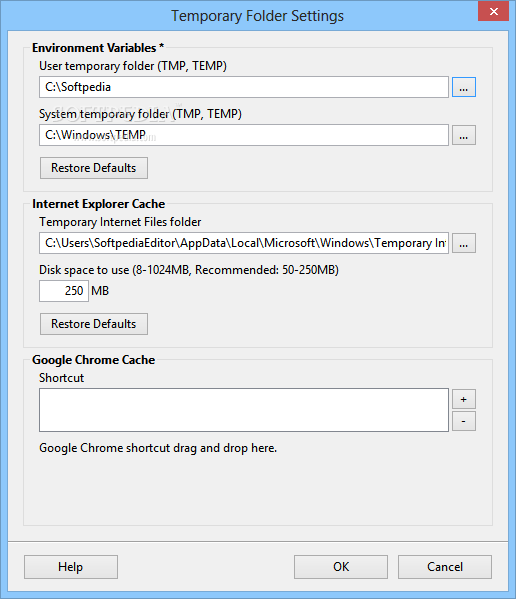Open Help for this dialog
Image resolution: width=516 pixels, height=599 pixels.
pyautogui.click(x=71, y=567)
